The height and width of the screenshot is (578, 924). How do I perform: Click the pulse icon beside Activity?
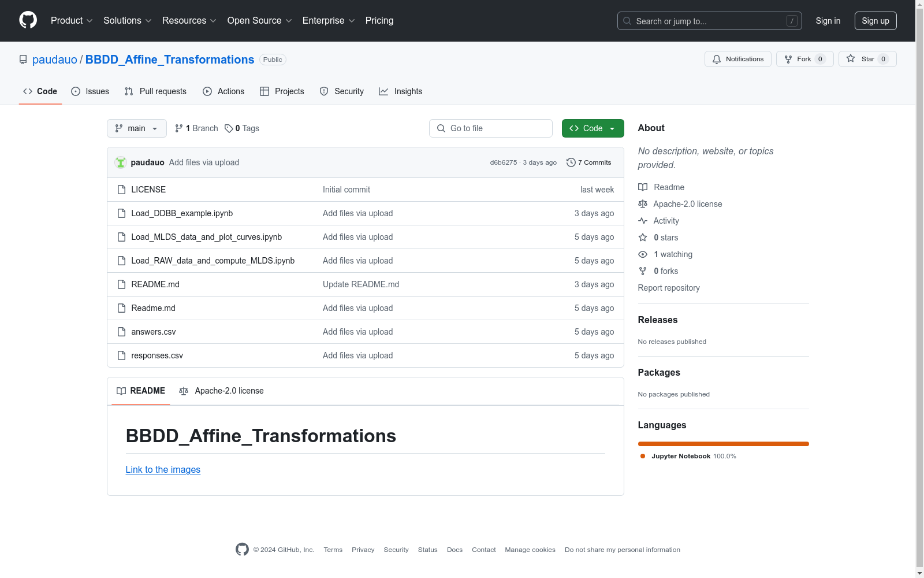[643, 221]
